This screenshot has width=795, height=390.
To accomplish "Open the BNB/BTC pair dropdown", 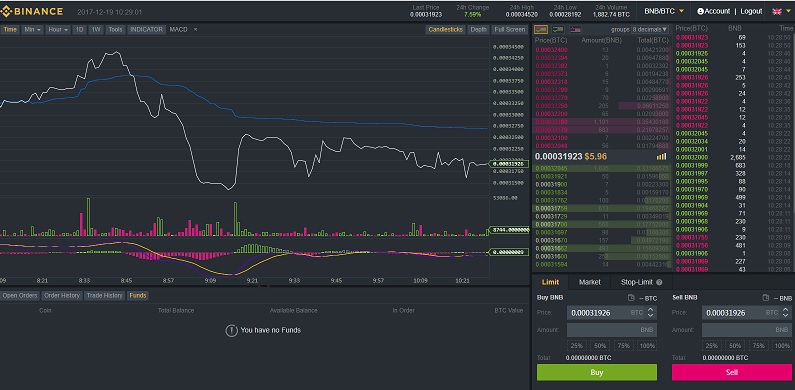I will coord(664,11).
